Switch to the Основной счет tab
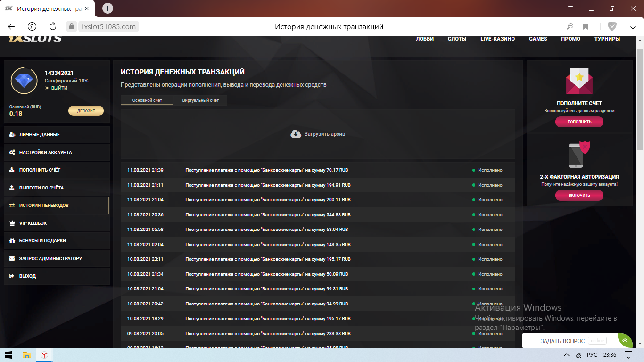This screenshot has height=362, width=644. tap(147, 100)
